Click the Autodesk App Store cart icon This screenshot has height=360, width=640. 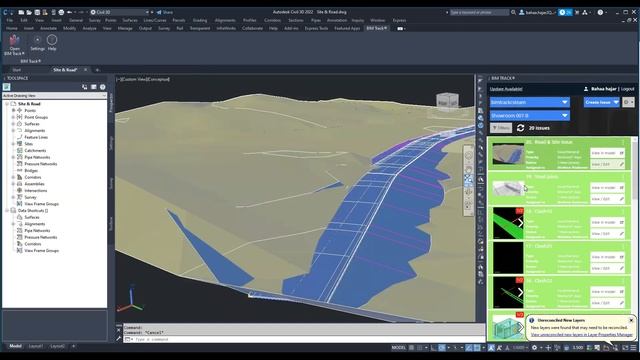click(x=577, y=12)
